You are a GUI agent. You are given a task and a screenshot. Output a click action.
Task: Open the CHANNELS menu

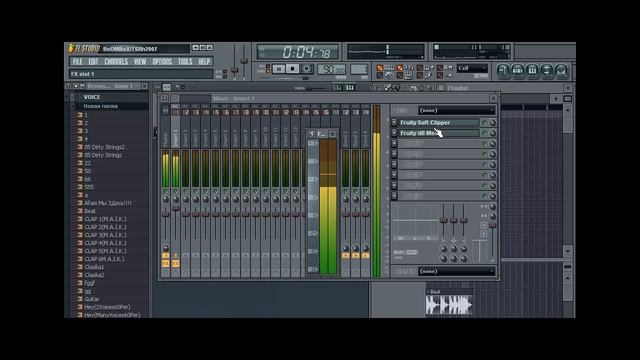click(116, 62)
